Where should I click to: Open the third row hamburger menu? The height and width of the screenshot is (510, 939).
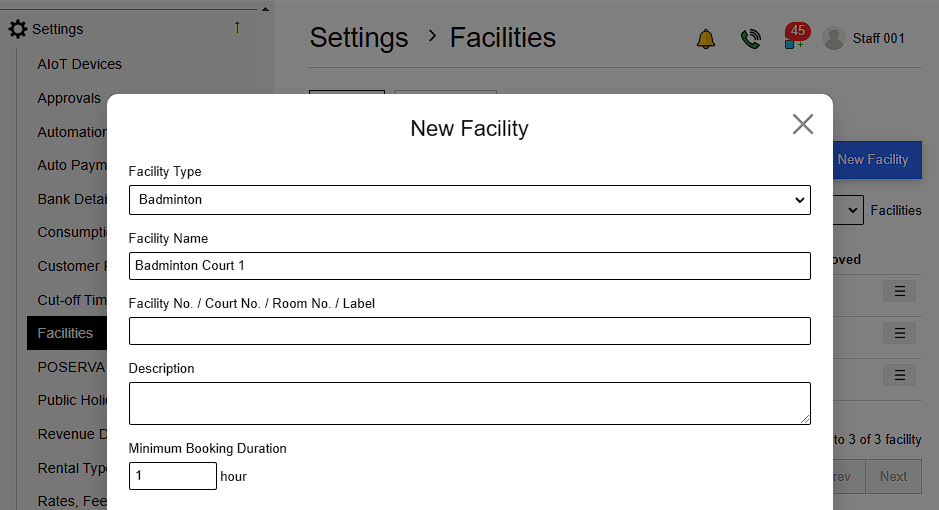tap(899, 375)
